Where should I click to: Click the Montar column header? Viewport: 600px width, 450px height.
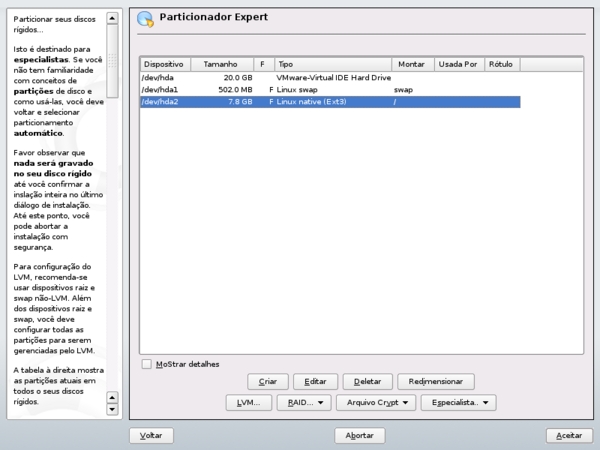point(413,64)
